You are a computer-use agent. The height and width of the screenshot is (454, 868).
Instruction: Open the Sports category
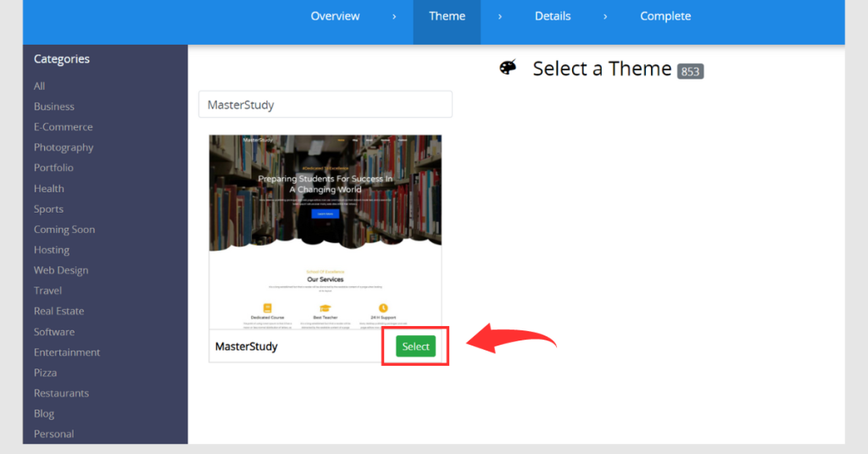pyautogui.click(x=48, y=209)
